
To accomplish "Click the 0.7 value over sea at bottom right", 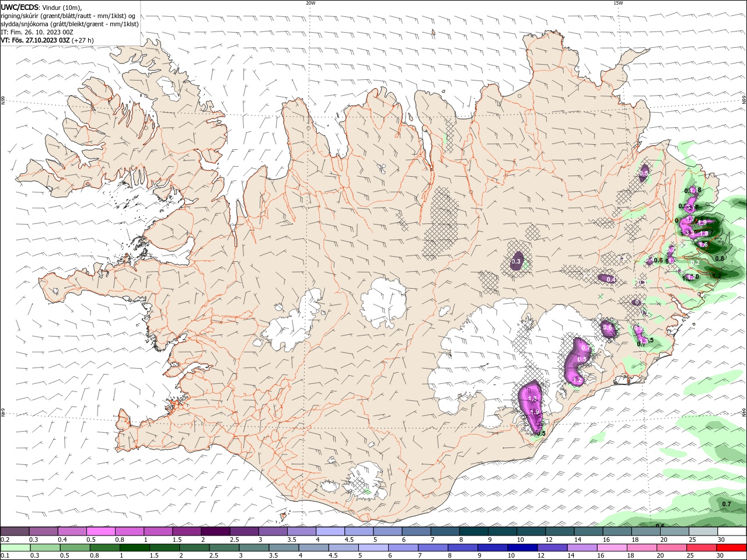I will pyautogui.click(x=727, y=504).
